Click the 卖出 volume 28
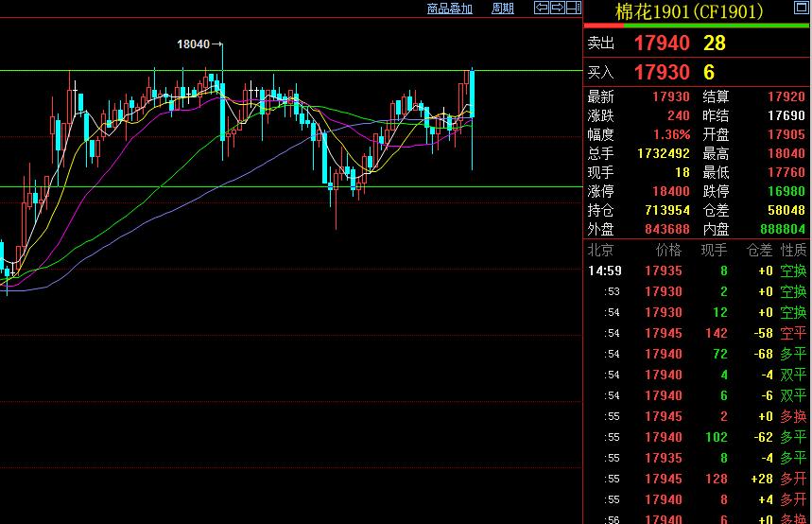This screenshot has width=812, height=524. pyautogui.click(x=714, y=43)
